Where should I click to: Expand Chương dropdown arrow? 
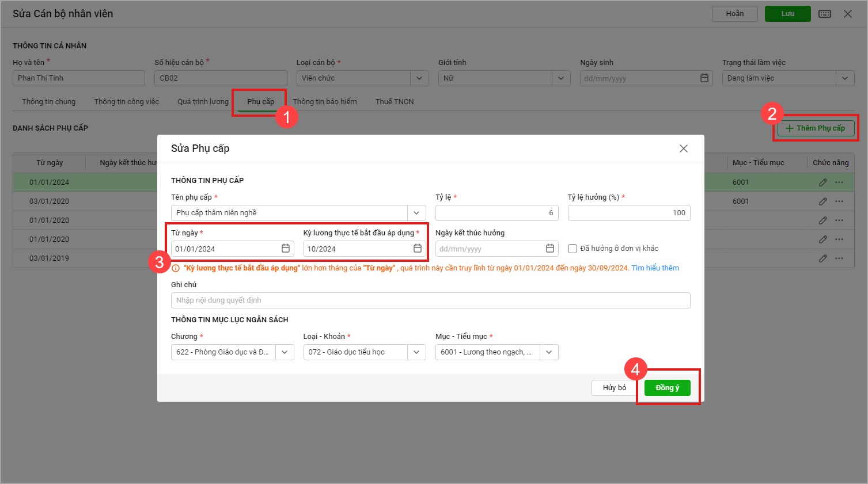point(285,352)
